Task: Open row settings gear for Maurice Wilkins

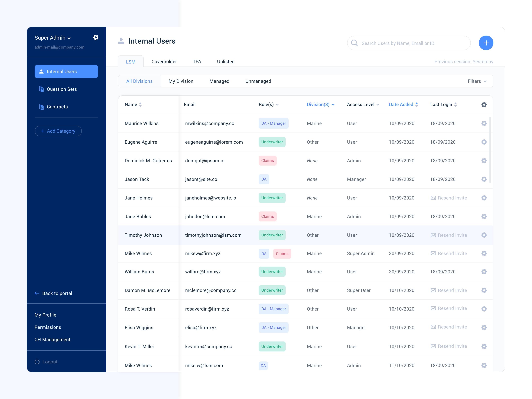Action: click(484, 123)
